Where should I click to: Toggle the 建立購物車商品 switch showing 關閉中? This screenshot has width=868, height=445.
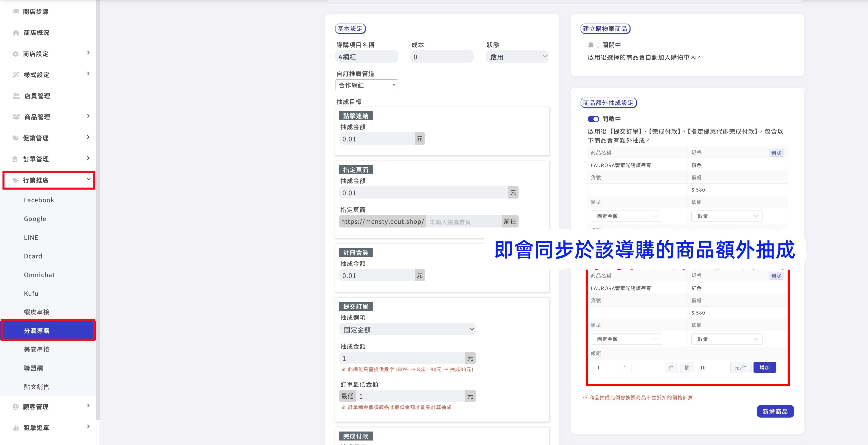pyautogui.click(x=593, y=45)
